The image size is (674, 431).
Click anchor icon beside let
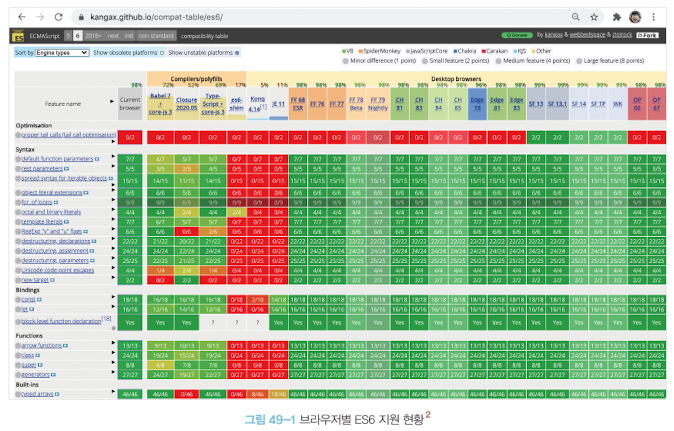point(32,309)
